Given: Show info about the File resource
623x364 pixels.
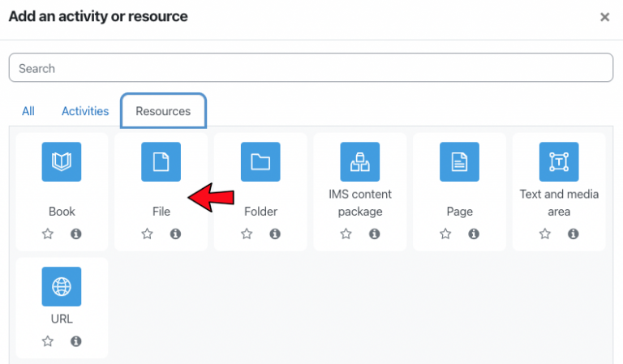Looking at the screenshot, I should [175, 233].
